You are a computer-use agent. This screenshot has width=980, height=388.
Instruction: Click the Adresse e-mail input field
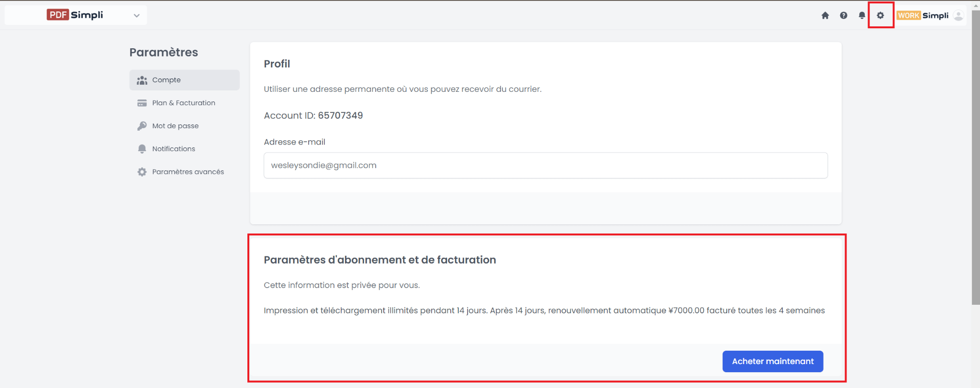[x=546, y=166]
